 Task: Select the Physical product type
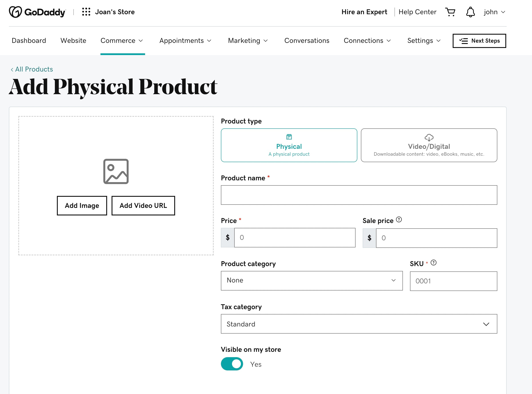pyautogui.click(x=289, y=145)
